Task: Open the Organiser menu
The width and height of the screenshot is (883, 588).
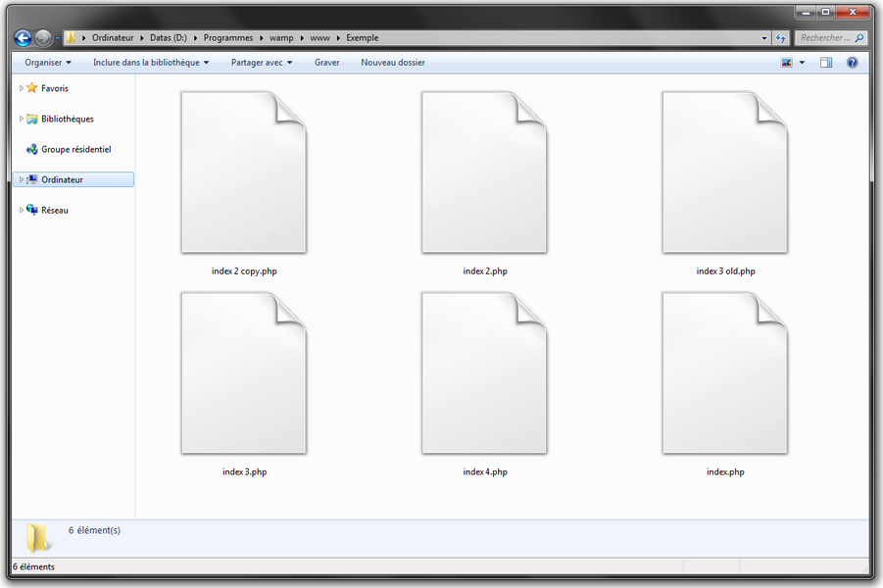Action: click(x=48, y=63)
